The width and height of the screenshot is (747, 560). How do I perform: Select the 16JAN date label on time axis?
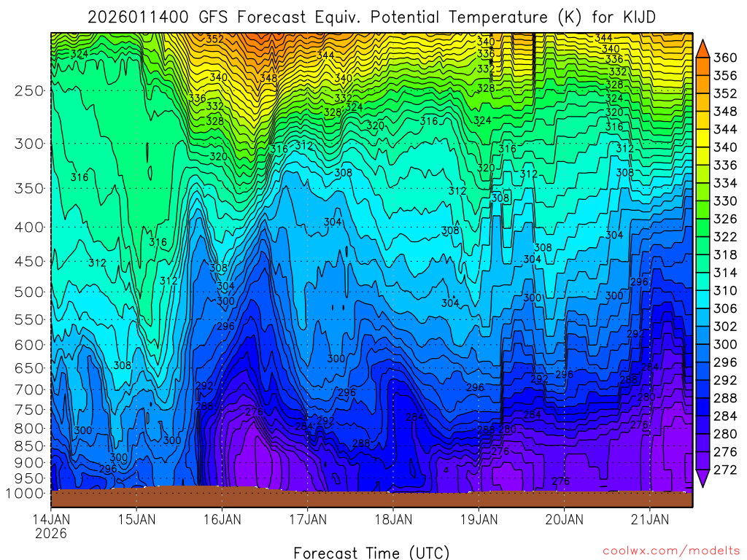(x=222, y=519)
